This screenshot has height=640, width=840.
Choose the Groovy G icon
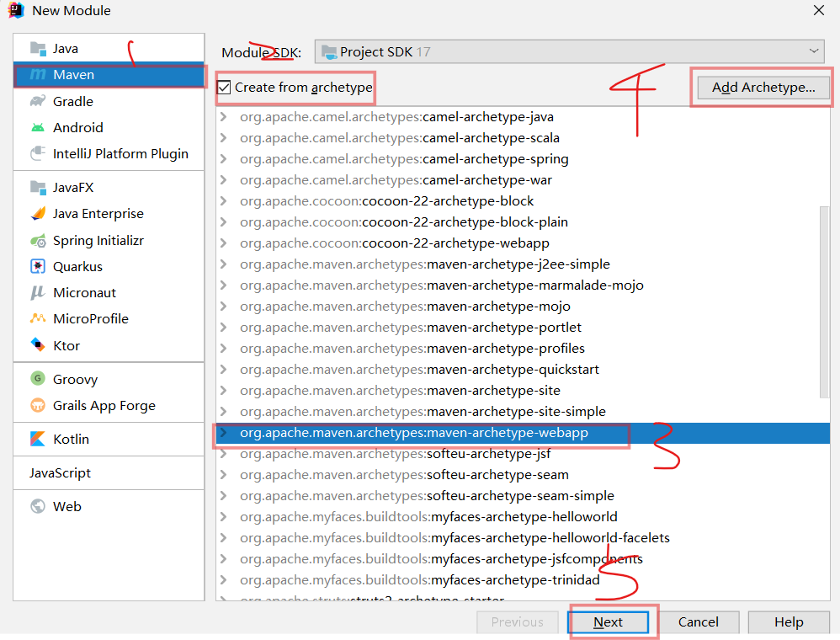[x=38, y=379]
